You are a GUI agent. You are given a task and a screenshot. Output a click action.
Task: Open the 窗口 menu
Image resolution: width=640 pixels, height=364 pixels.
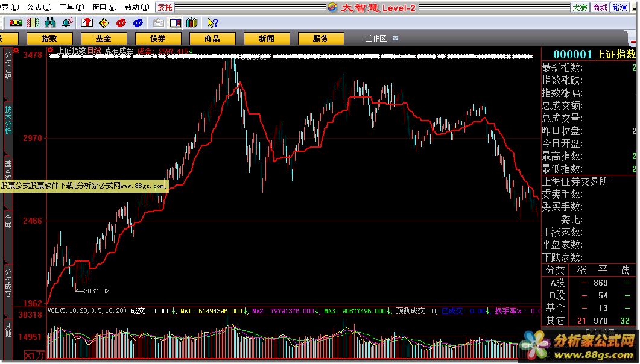[x=103, y=7]
